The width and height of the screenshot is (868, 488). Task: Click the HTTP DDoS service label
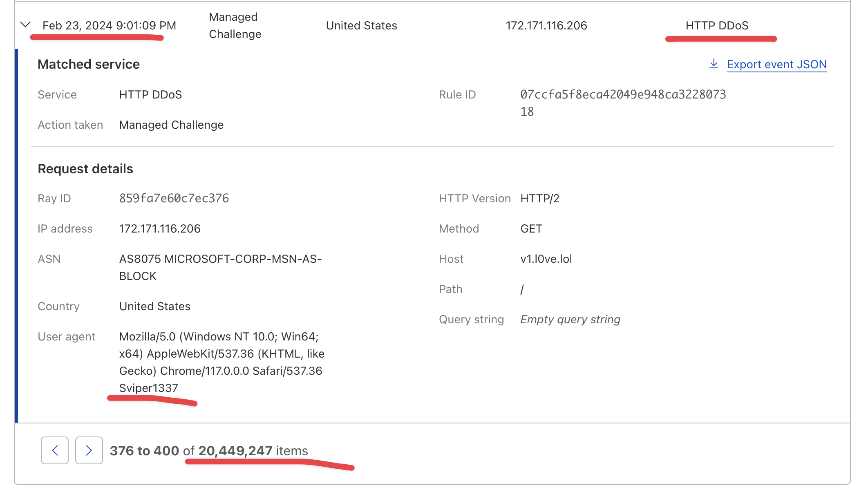(x=150, y=94)
